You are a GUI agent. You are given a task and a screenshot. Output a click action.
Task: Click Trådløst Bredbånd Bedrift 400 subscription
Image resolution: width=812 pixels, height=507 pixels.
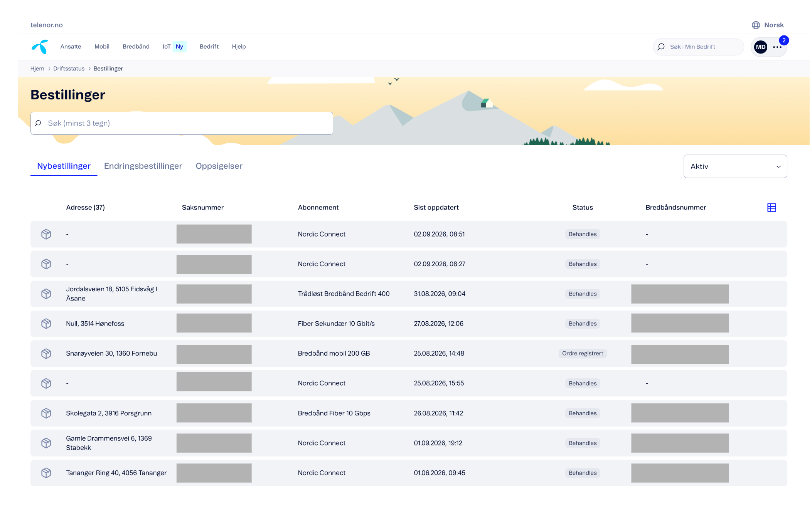pos(344,294)
